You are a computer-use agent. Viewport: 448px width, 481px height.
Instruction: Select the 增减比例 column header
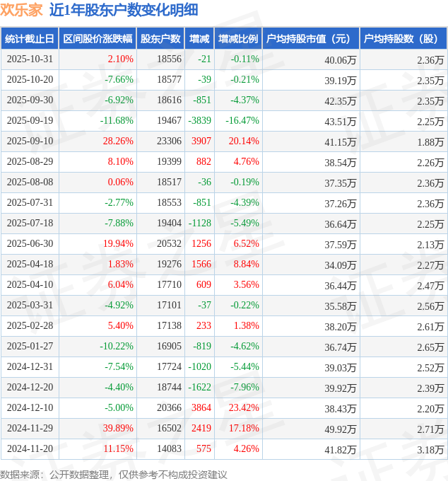click(238, 39)
